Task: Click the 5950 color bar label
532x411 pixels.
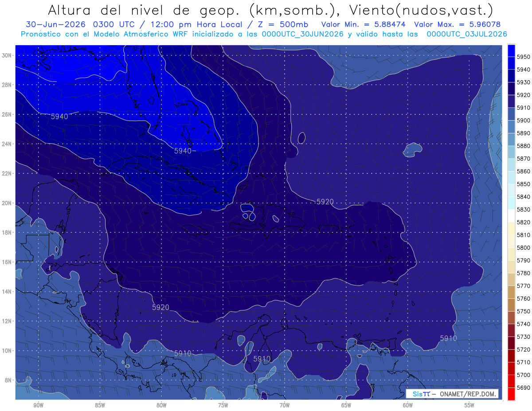Action: (x=524, y=57)
